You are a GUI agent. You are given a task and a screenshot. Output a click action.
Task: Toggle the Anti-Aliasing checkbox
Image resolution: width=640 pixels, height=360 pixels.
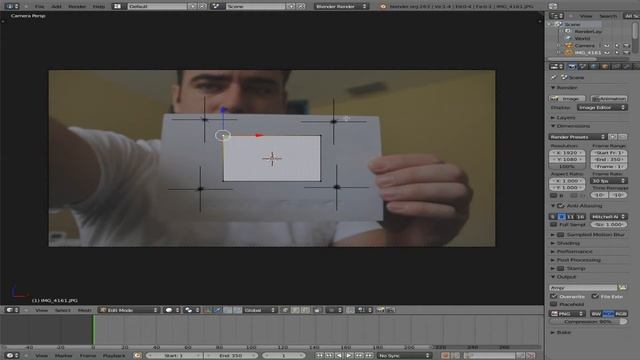pyautogui.click(x=561, y=206)
